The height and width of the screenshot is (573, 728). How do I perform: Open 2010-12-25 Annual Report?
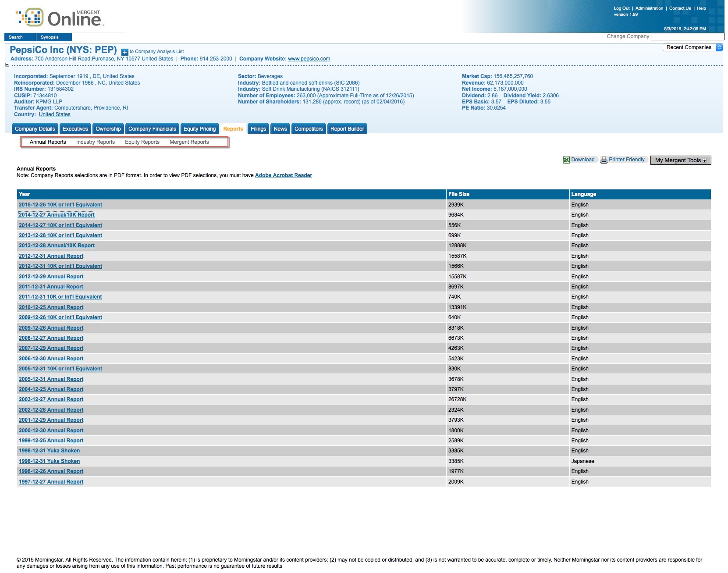click(51, 307)
